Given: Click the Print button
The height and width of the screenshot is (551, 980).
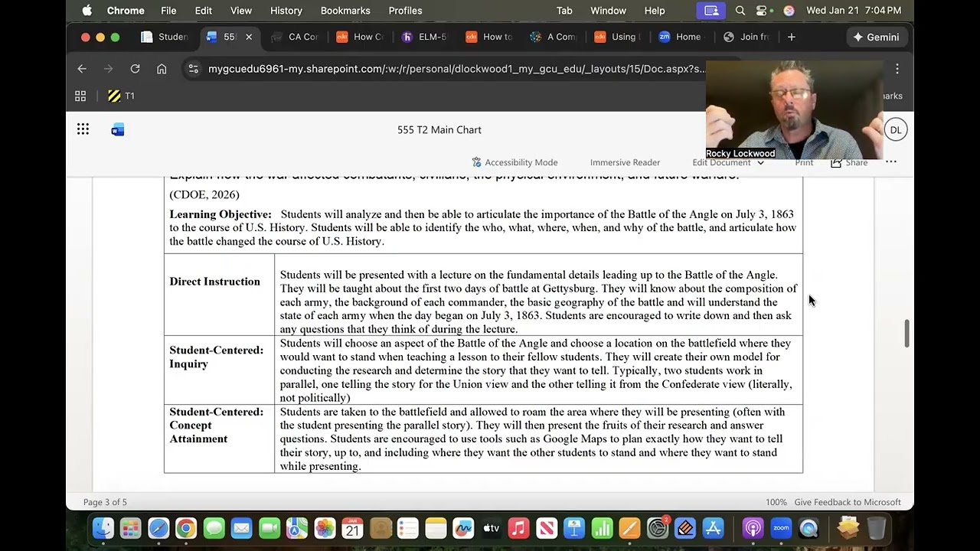Looking at the screenshot, I should (804, 162).
